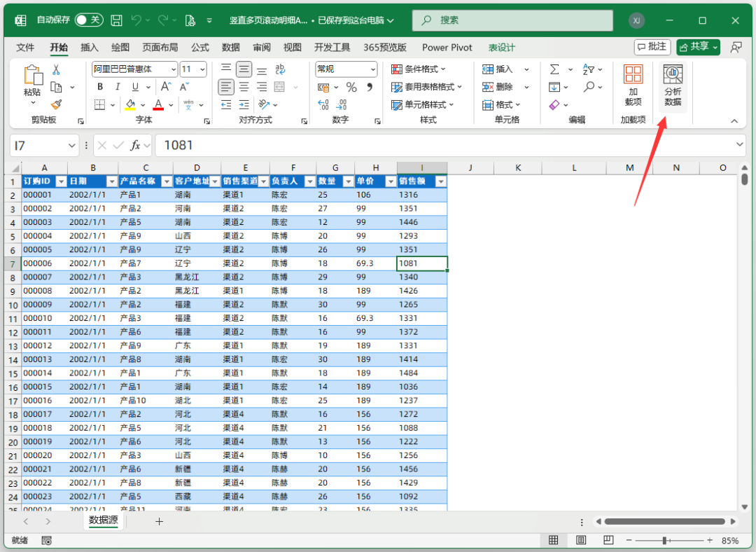Click the Analyze Data (分析数据) button
The width and height of the screenshot is (756, 552).
673,86
